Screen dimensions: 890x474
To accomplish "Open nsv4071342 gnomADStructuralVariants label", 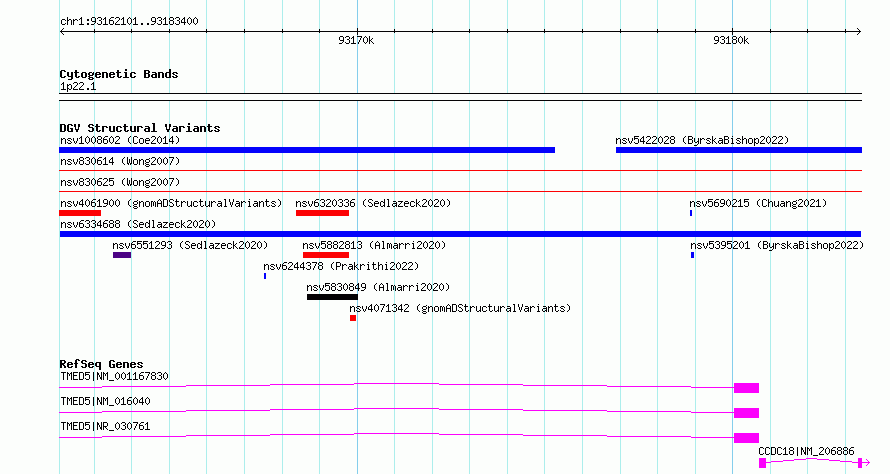I will click(460, 308).
